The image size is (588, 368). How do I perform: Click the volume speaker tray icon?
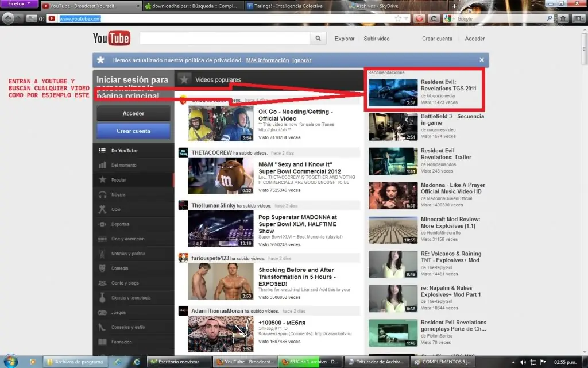coord(523,362)
